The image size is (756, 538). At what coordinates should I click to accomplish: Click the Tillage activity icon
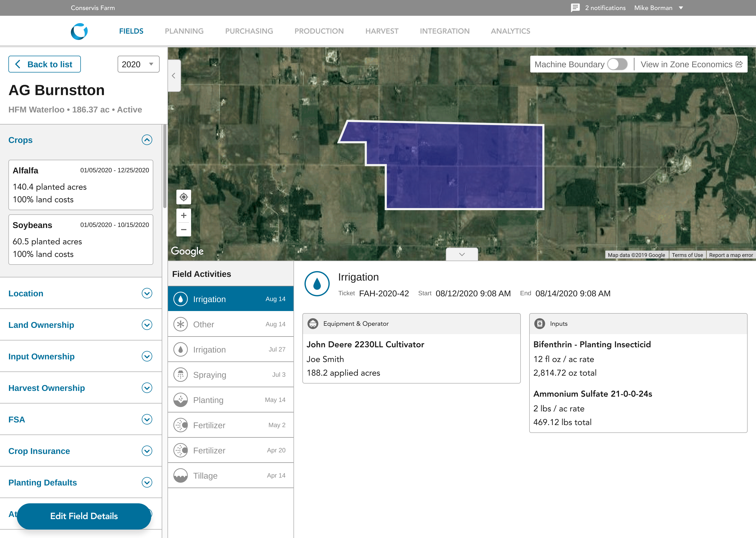[181, 475]
